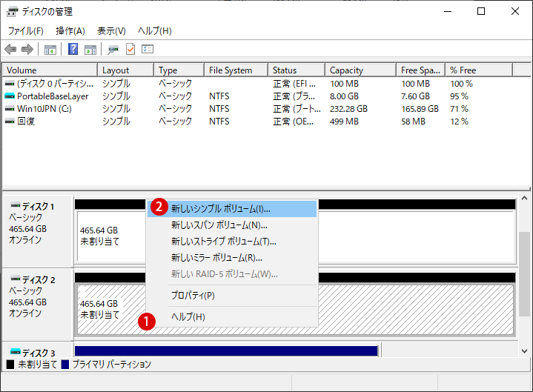Select the ディスク 3 disk label
Viewport: 533px width, 392px height.
38,353
